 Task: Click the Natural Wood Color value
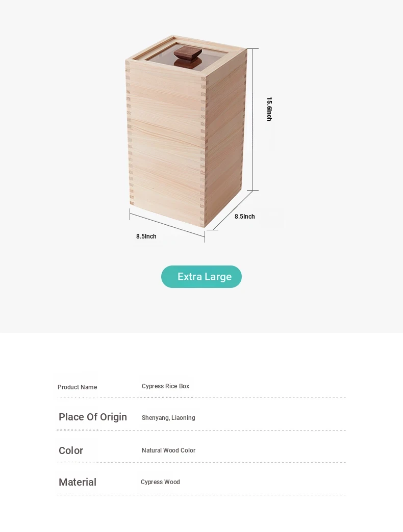[168, 450]
